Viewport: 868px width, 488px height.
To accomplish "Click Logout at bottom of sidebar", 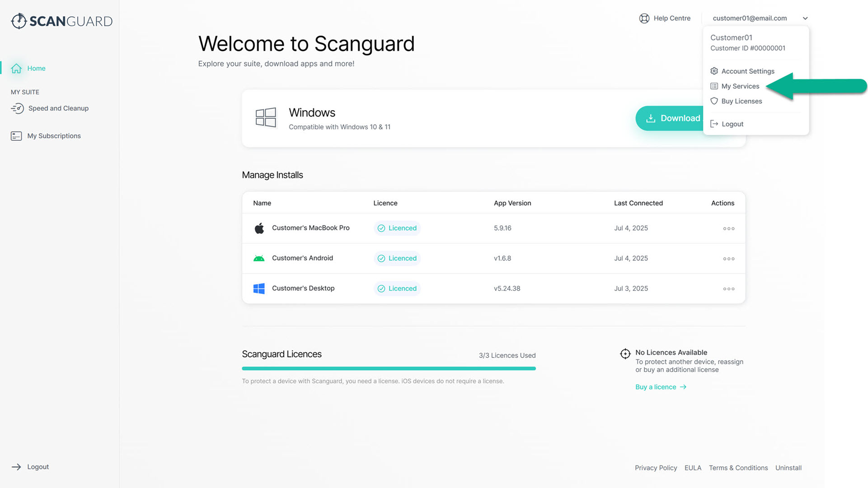I will 38,467.
